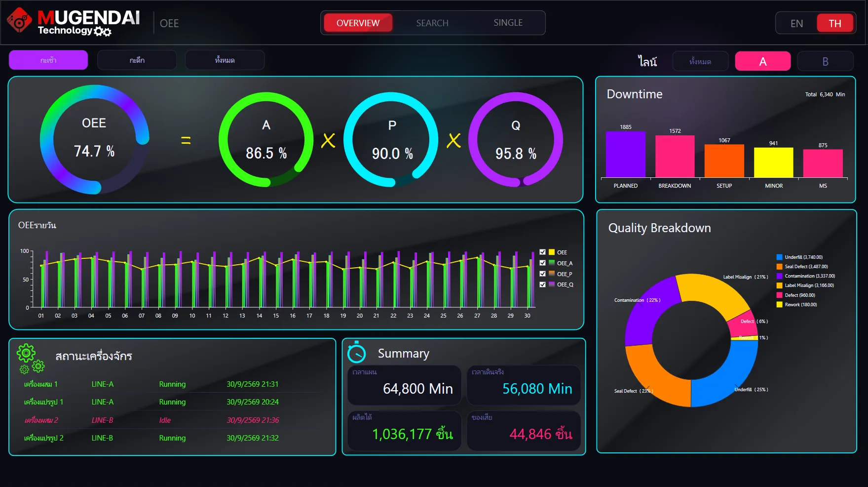Image resolution: width=868 pixels, height=487 pixels.
Task: Click the actual run time value 56,080 Min
Action: [537, 389]
